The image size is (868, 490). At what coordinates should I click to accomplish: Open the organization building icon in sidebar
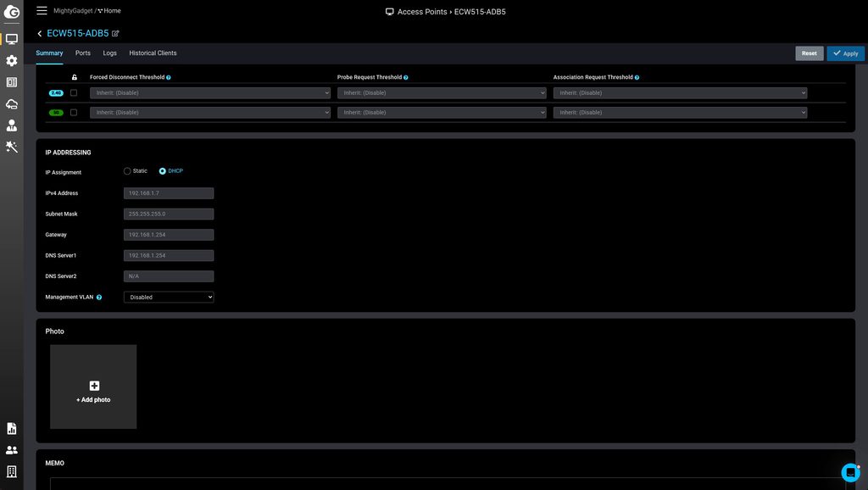click(12, 471)
